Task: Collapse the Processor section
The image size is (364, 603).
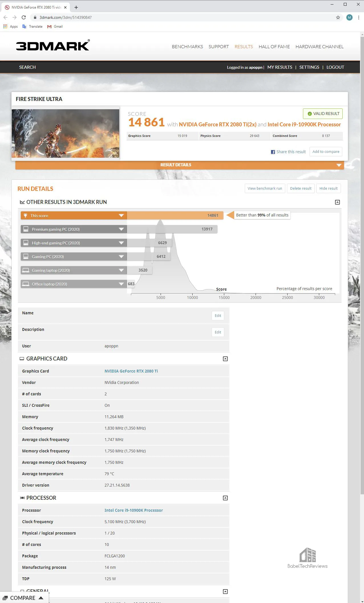Action: click(x=225, y=498)
